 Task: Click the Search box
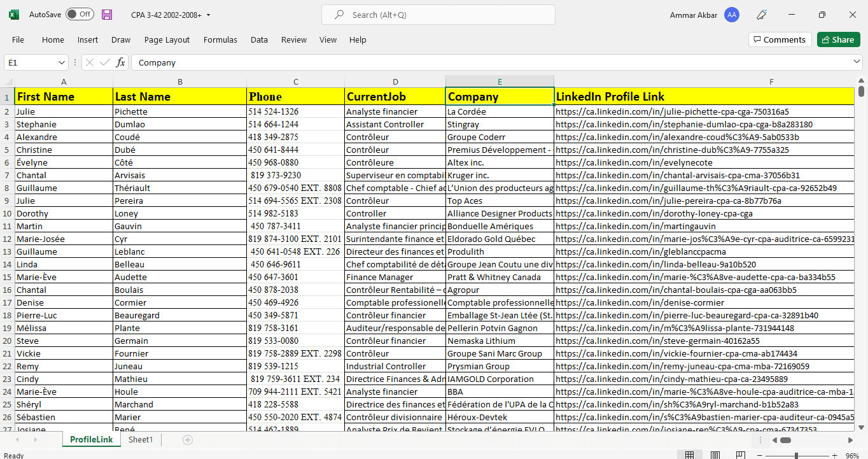pyautogui.click(x=438, y=15)
